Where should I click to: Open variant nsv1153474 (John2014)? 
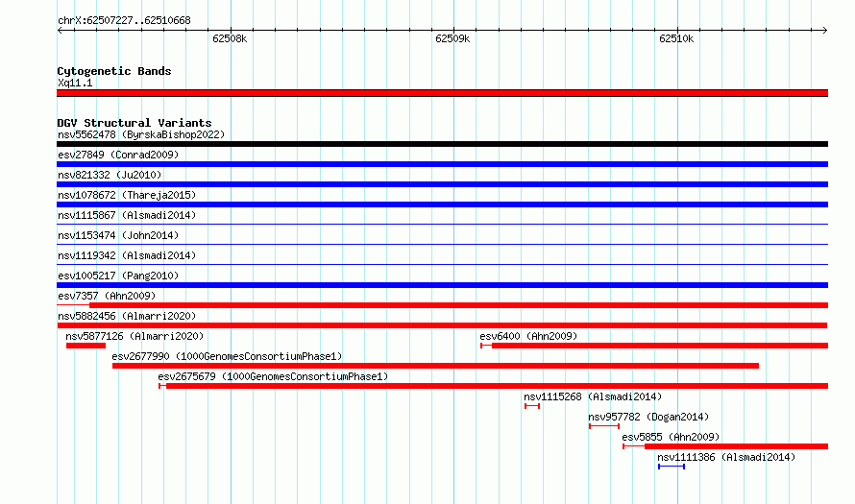click(118, 235)
